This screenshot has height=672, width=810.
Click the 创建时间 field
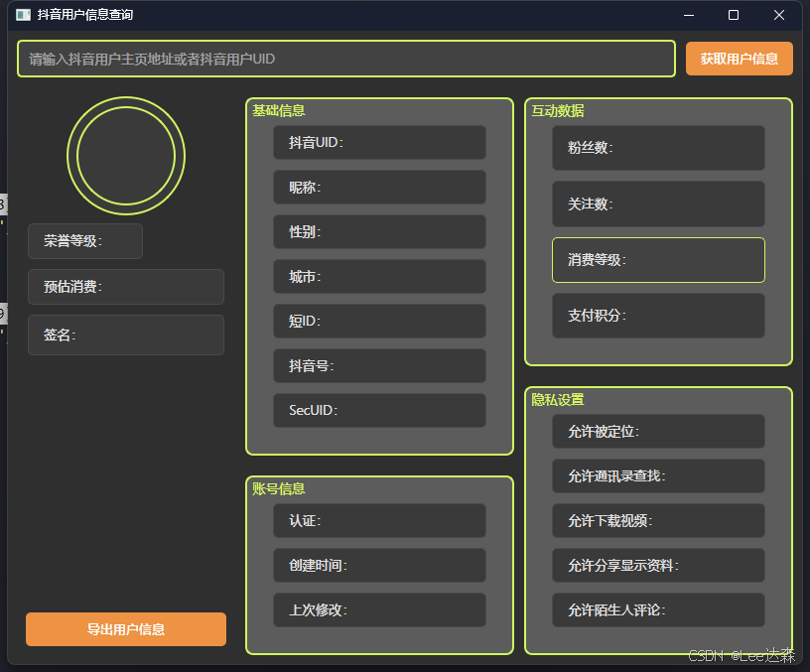point(379,566)
